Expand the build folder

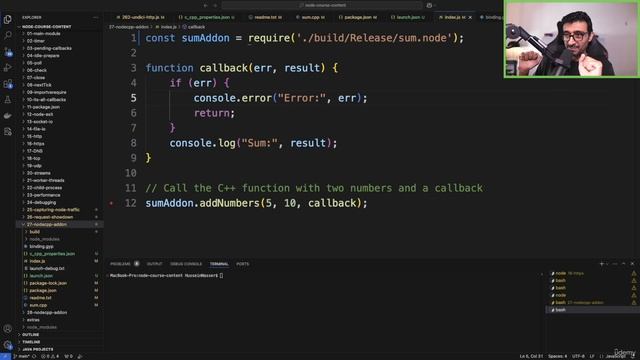(34, 232)
